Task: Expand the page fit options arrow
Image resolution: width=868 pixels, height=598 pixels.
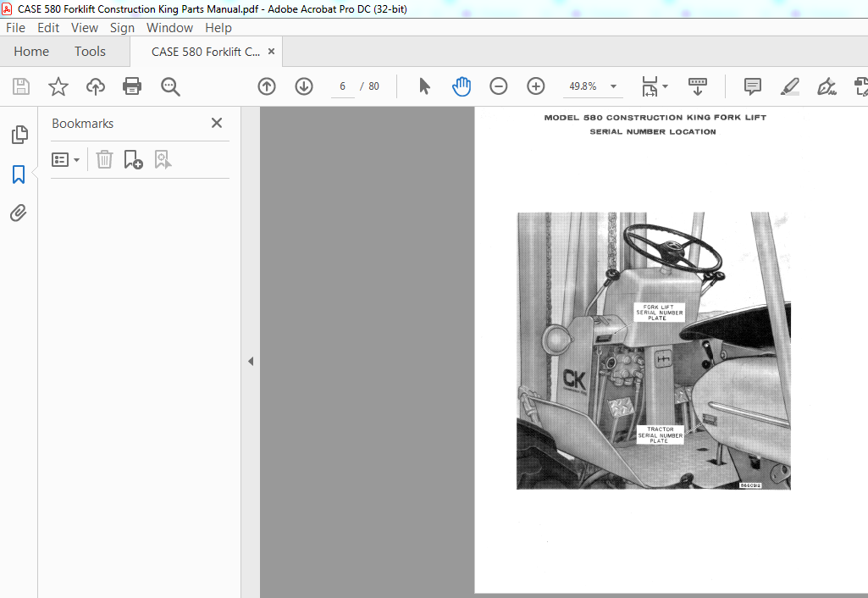Action: (x=666, y=86)
